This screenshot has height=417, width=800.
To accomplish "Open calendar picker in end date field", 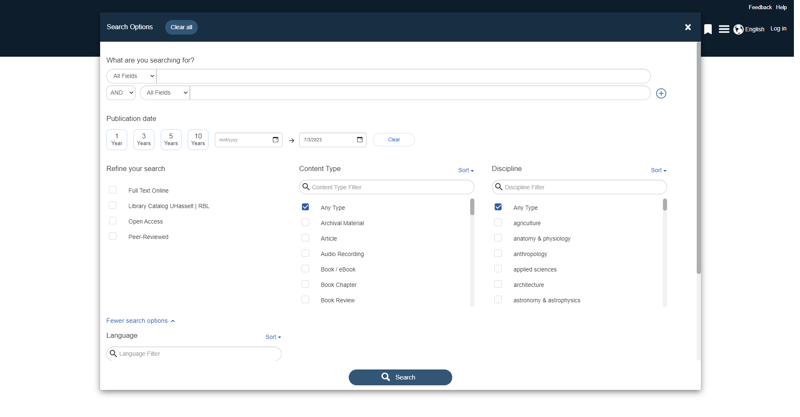I will (360, 140).
